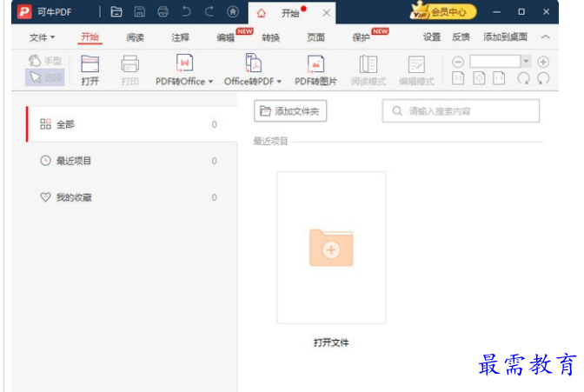Click the open-file folder icon in title bar
The width and height of the screenshot is (584, 392).
click(116, 12)
